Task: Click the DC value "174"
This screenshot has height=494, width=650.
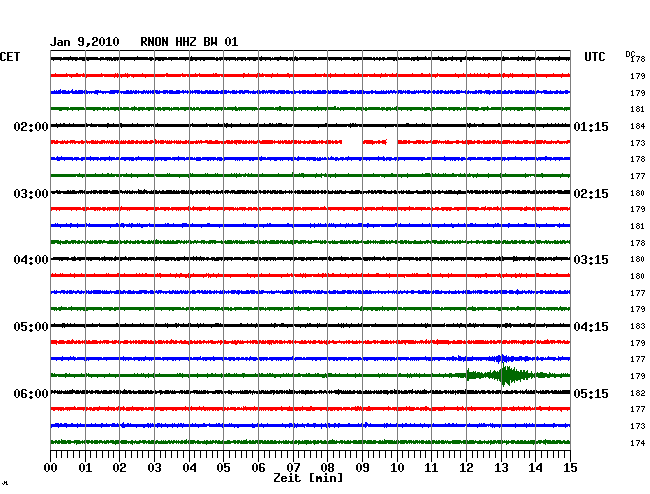Action: (638, 443)
